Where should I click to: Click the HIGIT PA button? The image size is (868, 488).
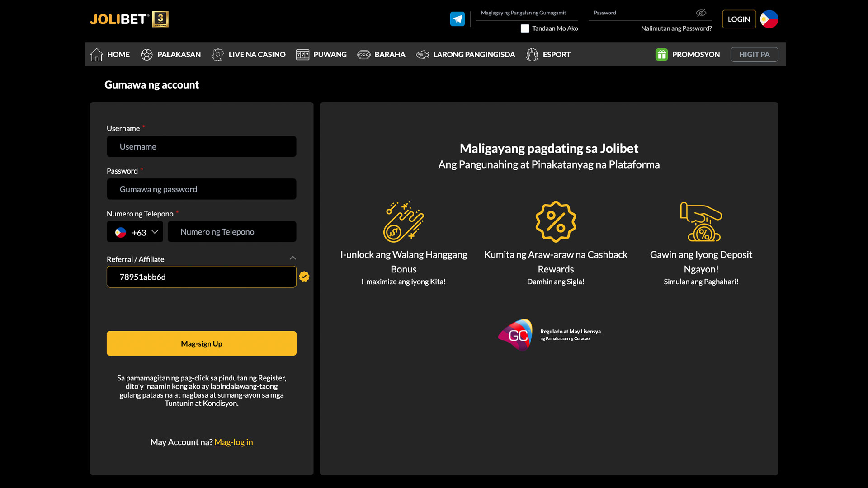754,55
